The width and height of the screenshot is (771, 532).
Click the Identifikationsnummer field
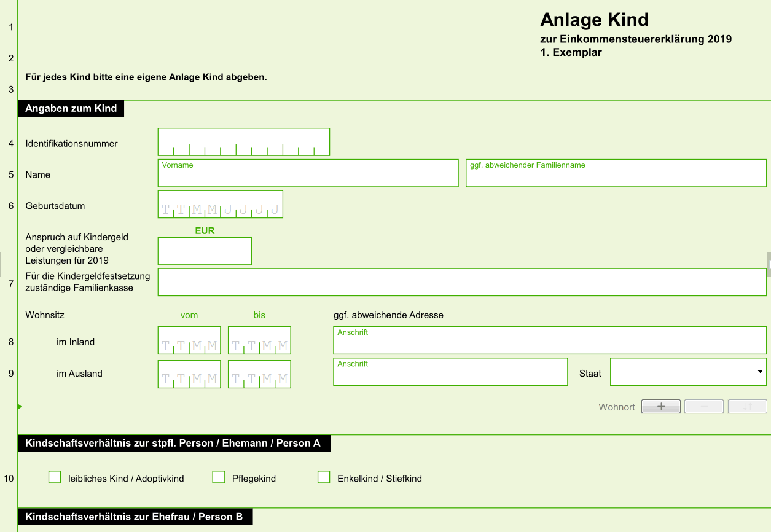coord(244,142)
